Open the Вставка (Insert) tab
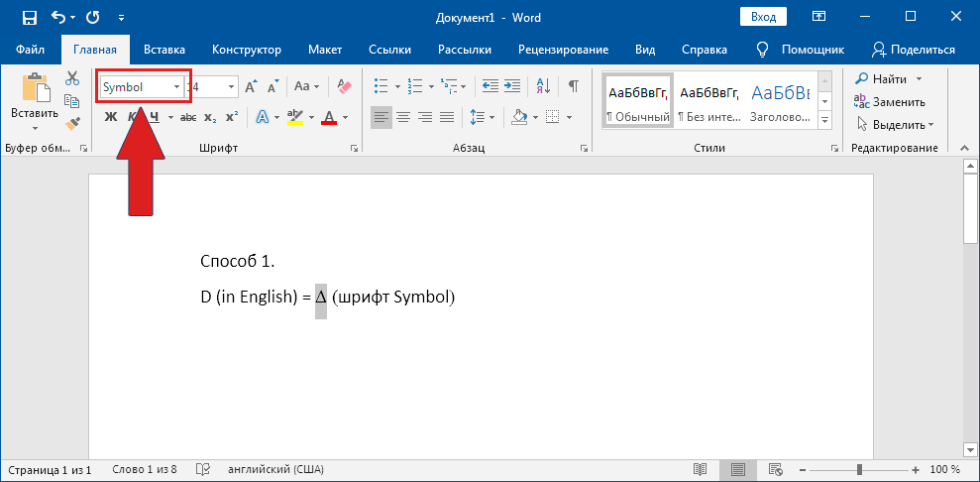Screen dimensions: 980x482 point(163,50)
